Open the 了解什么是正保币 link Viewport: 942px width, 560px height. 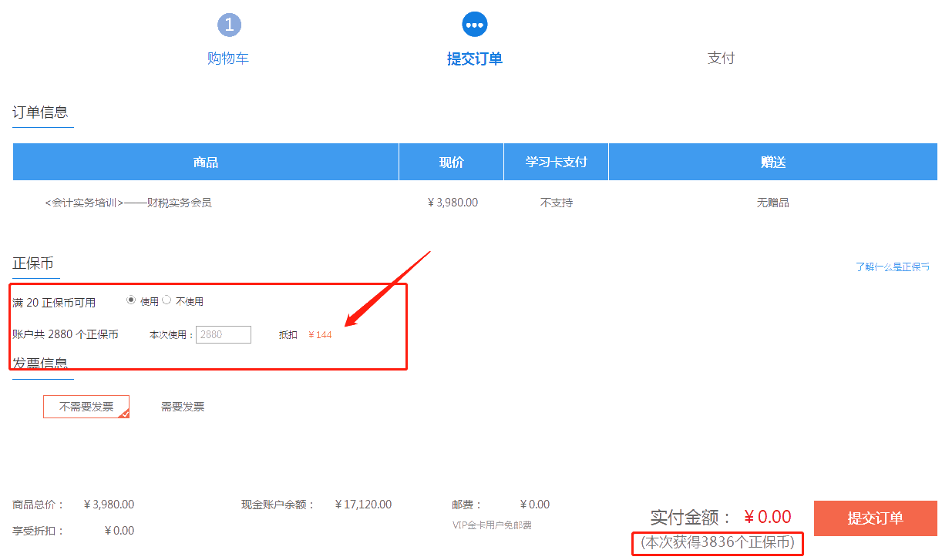point(892,267)
